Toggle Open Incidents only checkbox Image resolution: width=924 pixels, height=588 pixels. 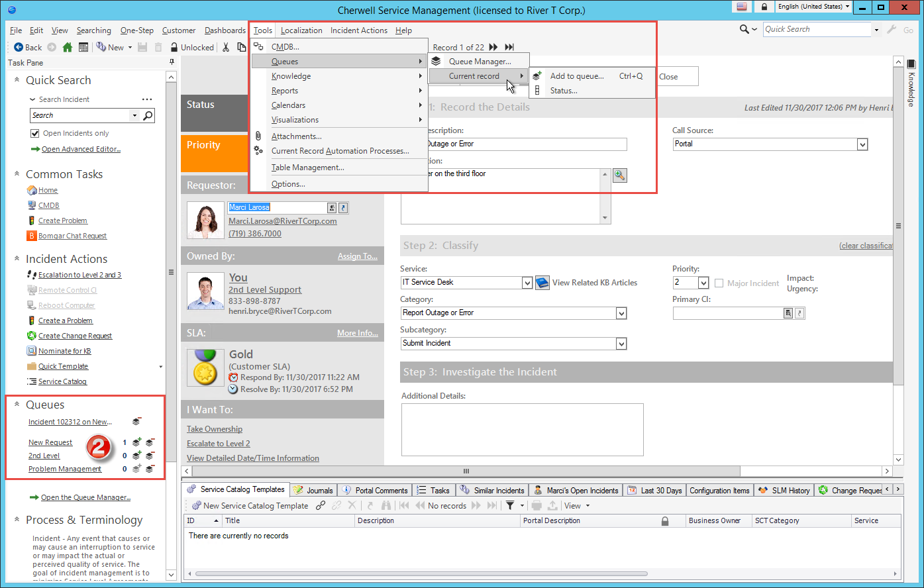coord(36,133)
